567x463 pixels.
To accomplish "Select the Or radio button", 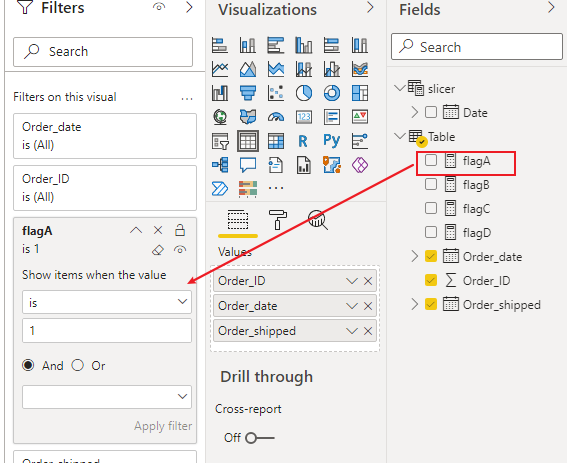I will point(77,365).
